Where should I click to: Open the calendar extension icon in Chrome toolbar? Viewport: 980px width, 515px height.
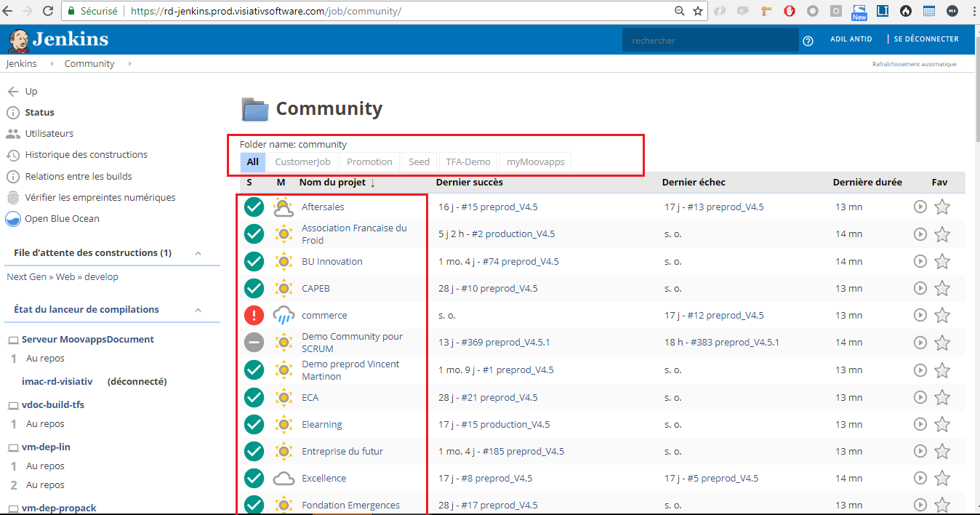[929, 11]
